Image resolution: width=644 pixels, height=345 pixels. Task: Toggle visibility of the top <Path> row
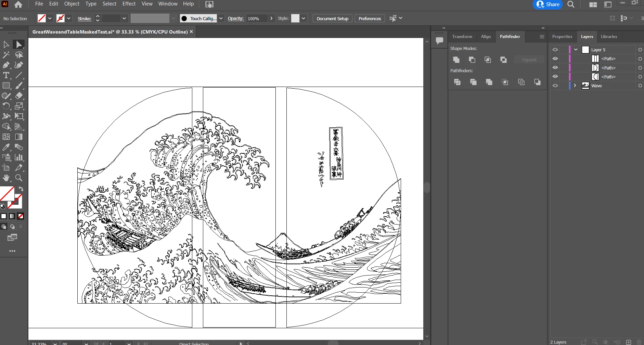(555, 59)
